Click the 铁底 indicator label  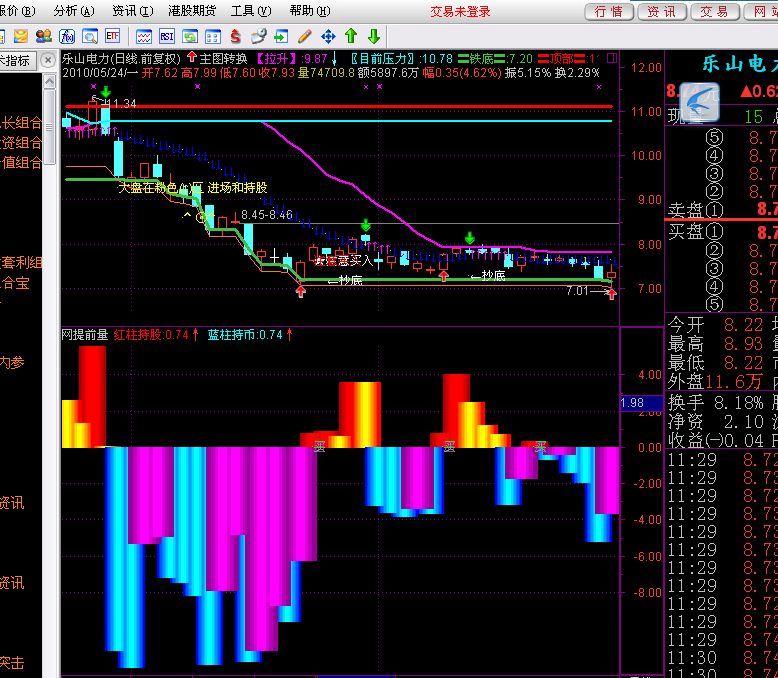coord(481,59)
